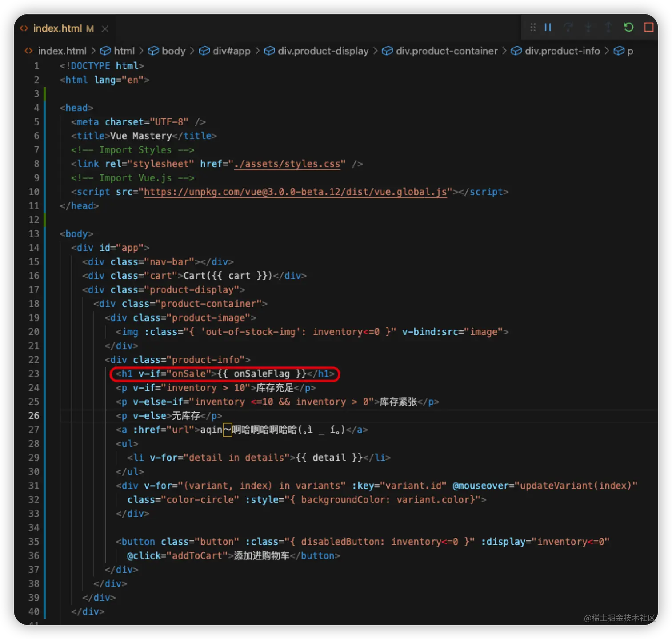Click 'Cart({{ cart }})' text on line 16
The width and height of the screenshot is (672, 639).
coord(228,276)
